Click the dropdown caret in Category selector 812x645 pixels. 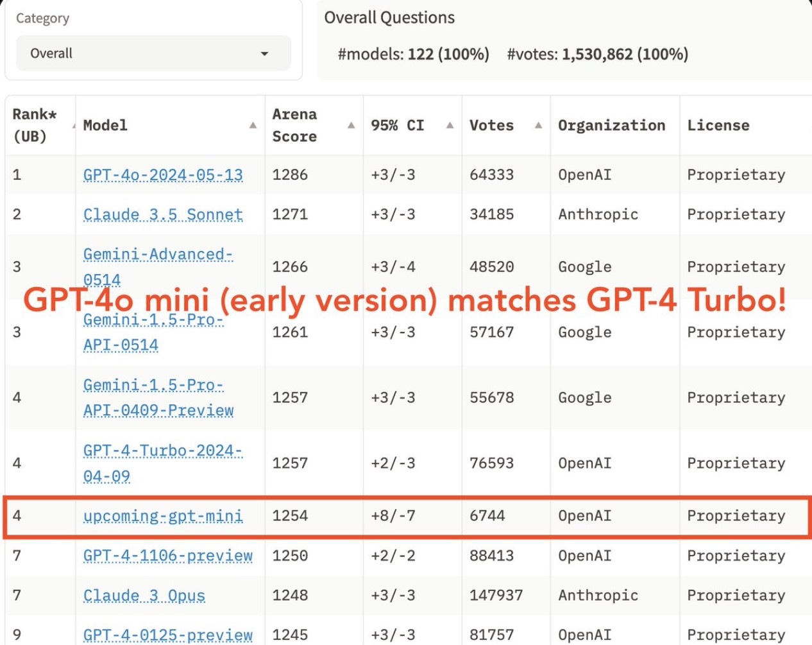264,54
